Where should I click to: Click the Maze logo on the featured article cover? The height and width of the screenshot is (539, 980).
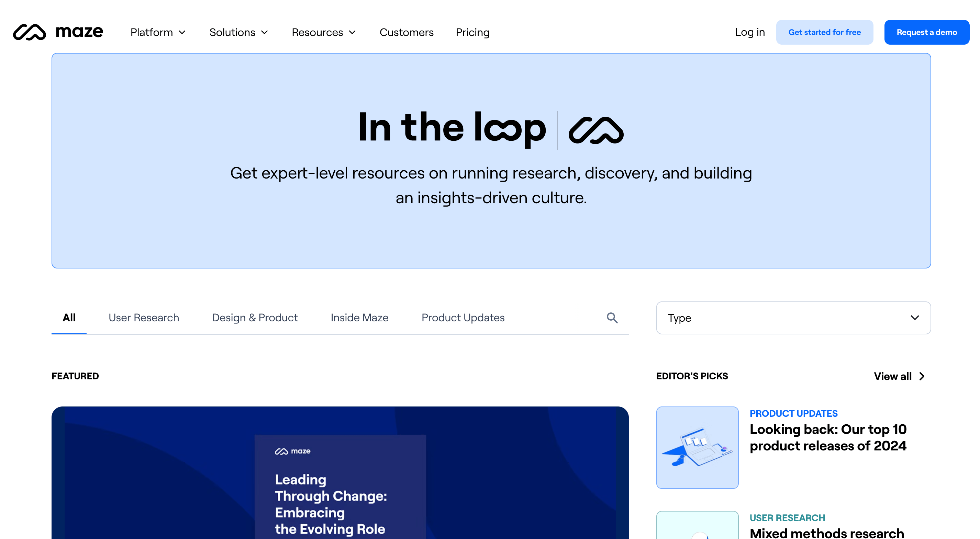pos(292,451)
